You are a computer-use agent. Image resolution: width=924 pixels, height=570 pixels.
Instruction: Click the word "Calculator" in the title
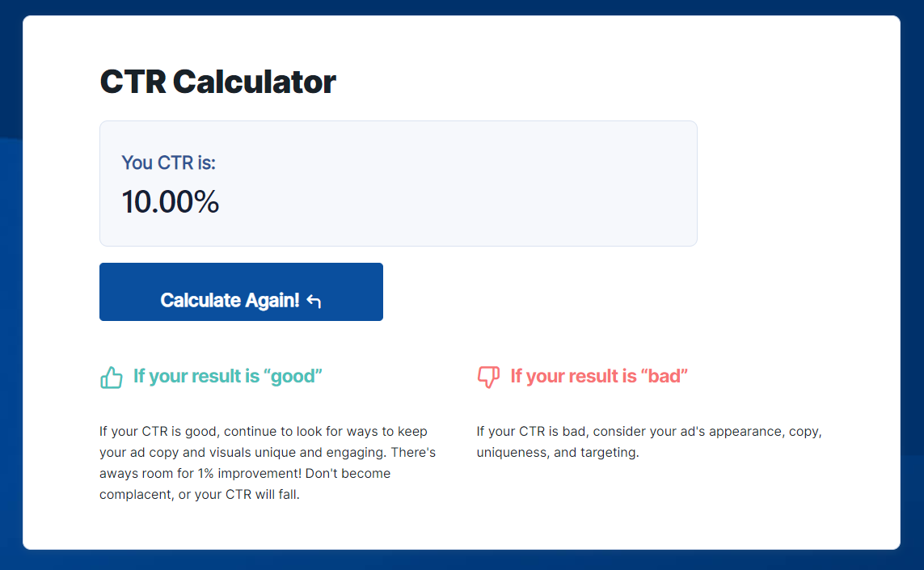(x=254, y=82)
